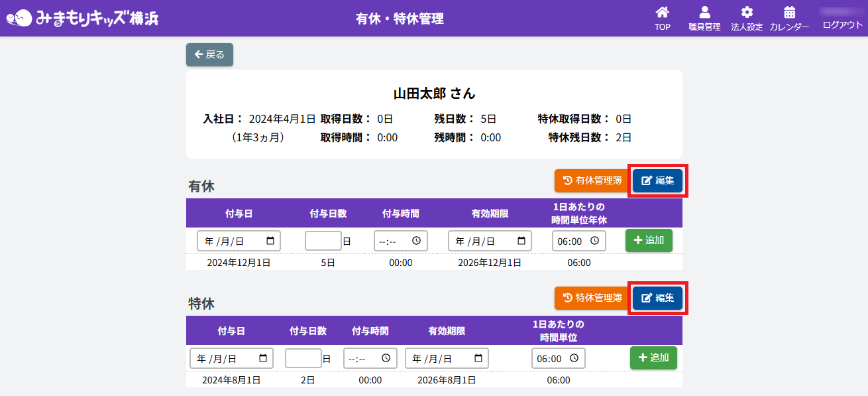Screen dimensions: 868x396
Task: Open the 有休管理簿 ledger
Action: [x=591, y=180]
